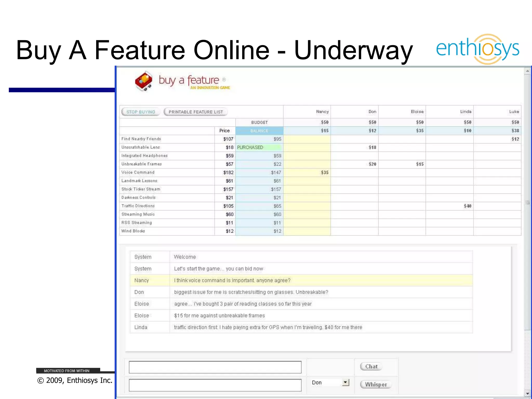
Task: Open the Don recipient dropdown arrow
Action: (345, 382)
